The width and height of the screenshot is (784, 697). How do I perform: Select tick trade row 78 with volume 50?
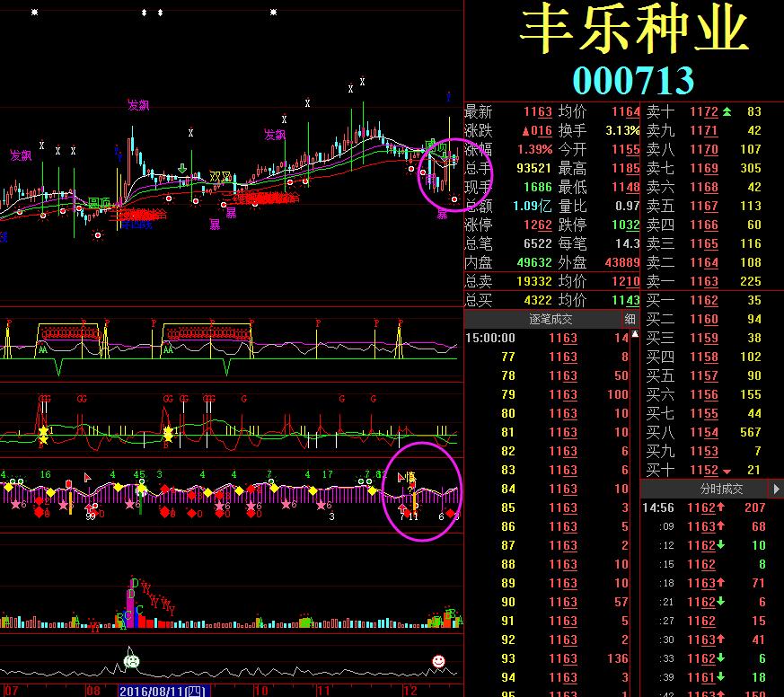[547, 375]
